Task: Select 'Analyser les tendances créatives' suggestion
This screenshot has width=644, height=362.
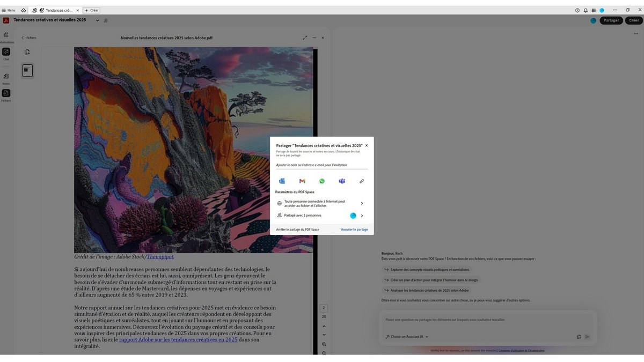Action: click(x=426, y=290)
